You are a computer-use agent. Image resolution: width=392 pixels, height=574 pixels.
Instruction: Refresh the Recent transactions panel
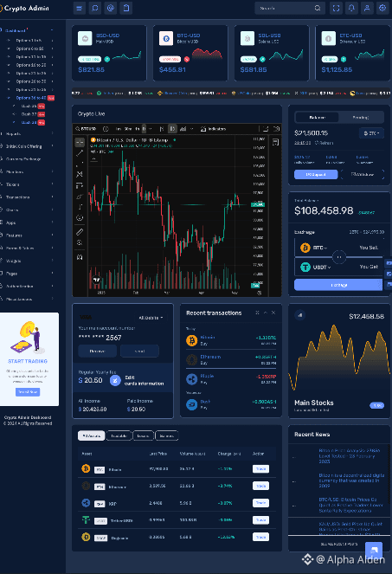(257, 313)
